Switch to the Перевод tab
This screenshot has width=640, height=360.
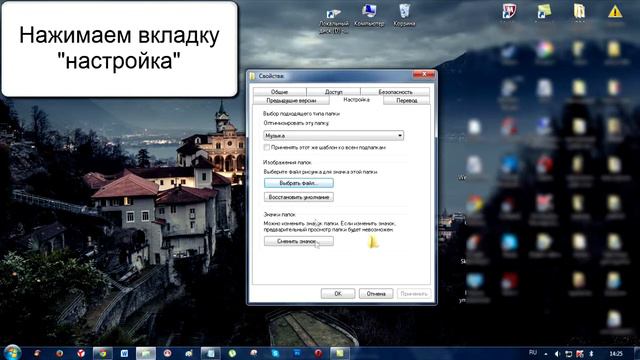407,100
